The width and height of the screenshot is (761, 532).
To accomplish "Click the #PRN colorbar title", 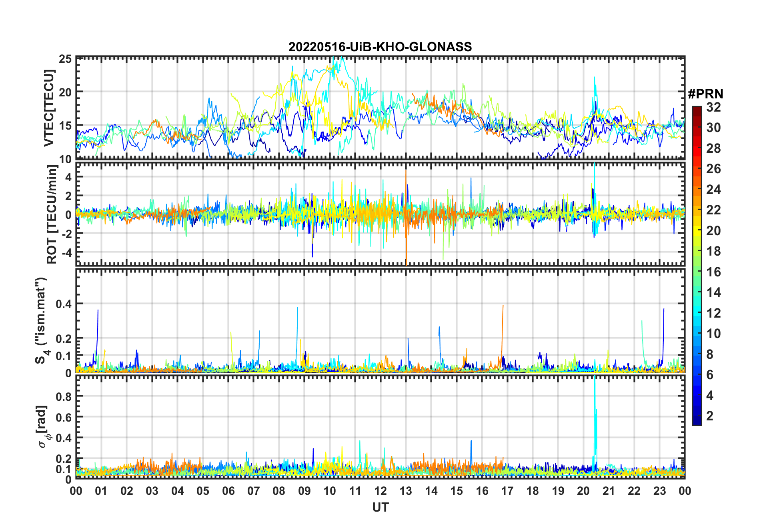I will click(705, 94).
